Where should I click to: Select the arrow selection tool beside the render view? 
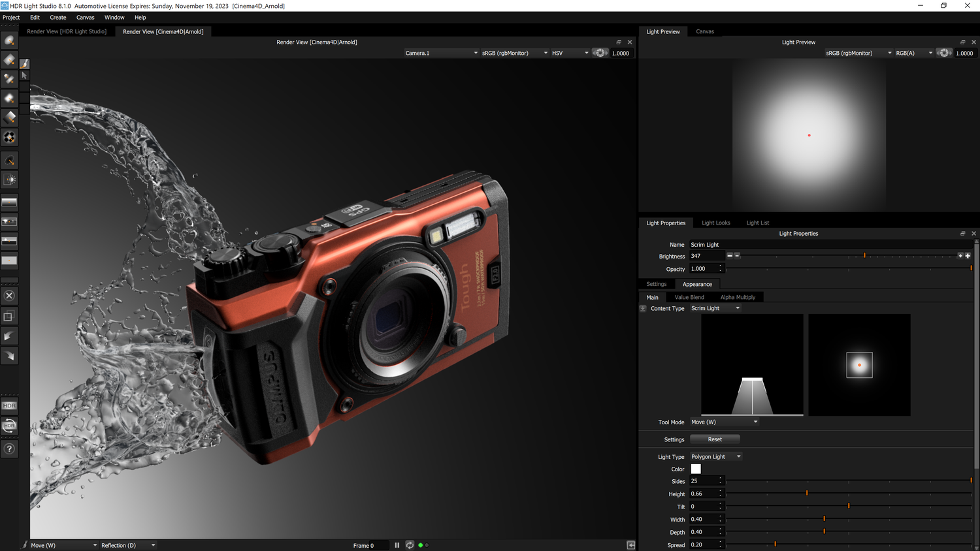(x=24, y=75)
